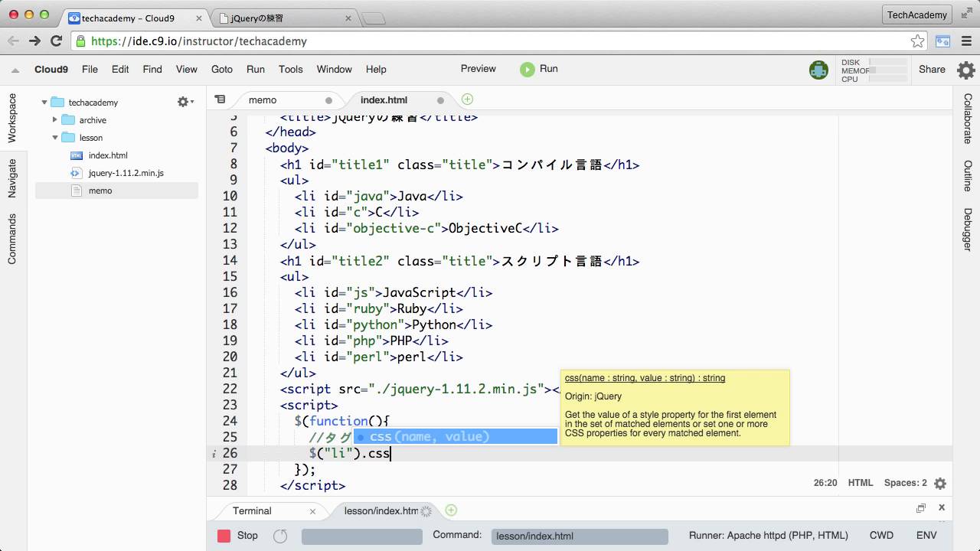Open the File menu

pyautogui.click(x=90, y=69)
